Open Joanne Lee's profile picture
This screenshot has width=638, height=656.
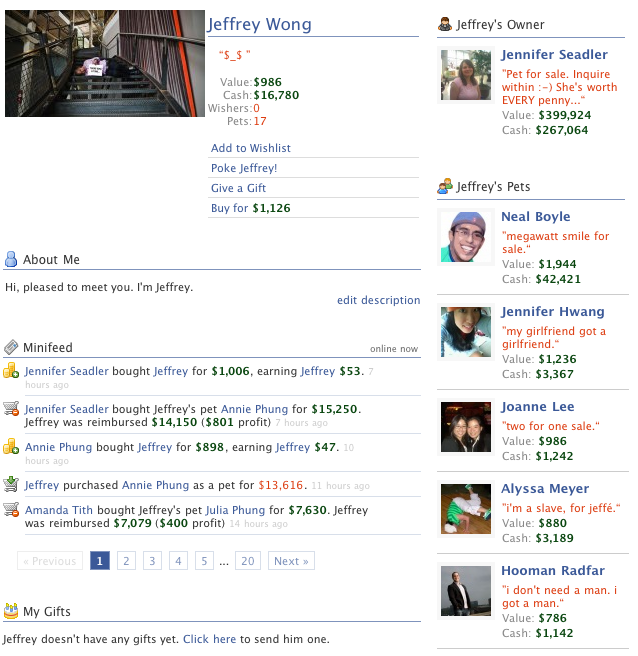(x=466, y=427)
